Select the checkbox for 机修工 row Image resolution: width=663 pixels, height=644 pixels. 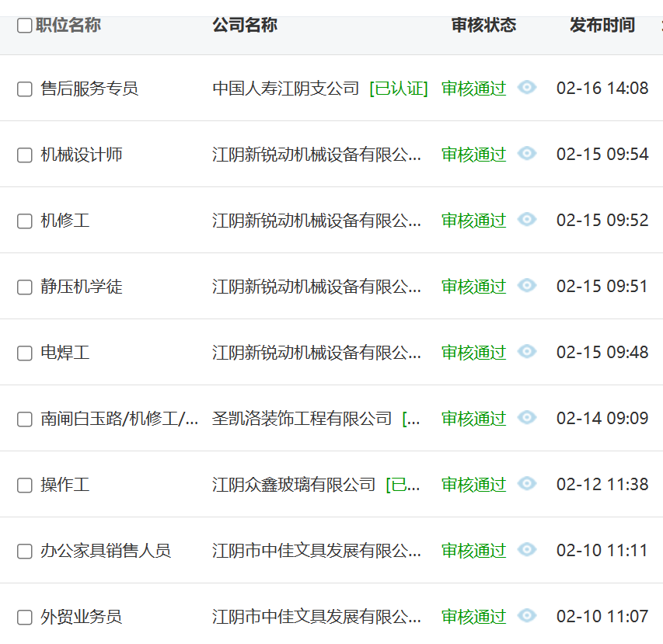pyautogui.click(x=25, y=221)
